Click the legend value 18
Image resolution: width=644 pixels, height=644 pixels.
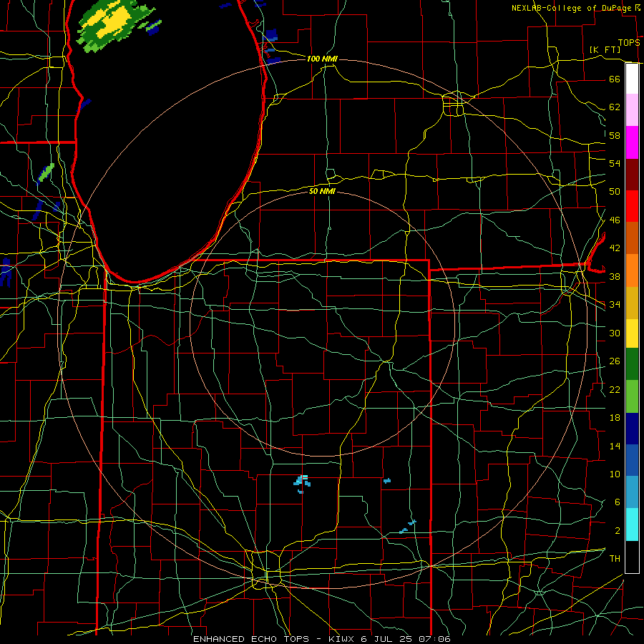pos(615,418)
